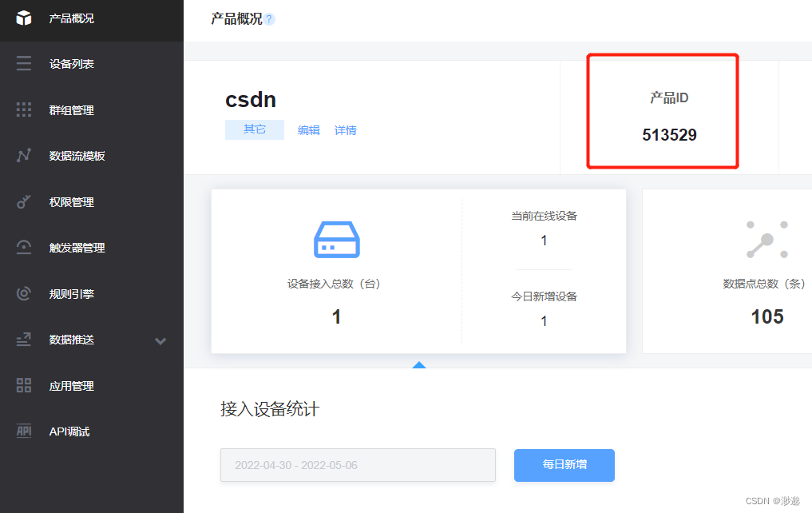Click the API调试 sidebar icon
812x513 pixels.
click(25, 431)
